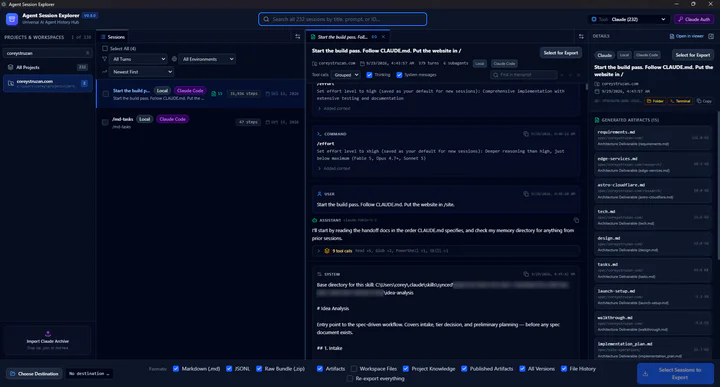Uncheck the Raw Bundle (.zip) format
This screenshot has width=720, height=387.
pyautogui.click(x=259, y=369)
